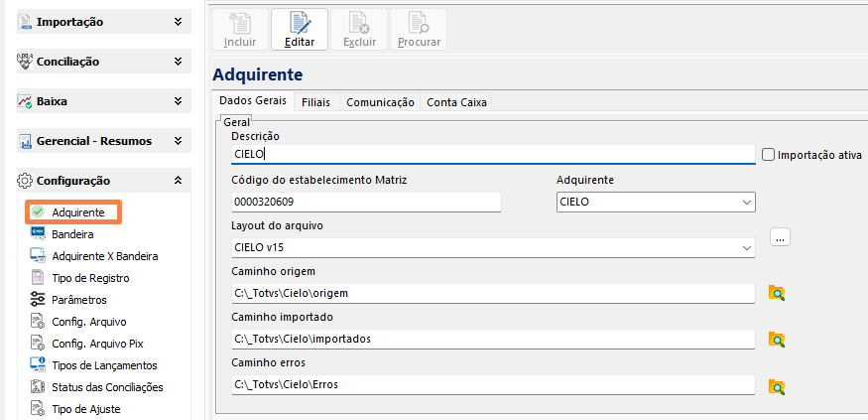
Task: Browse folder for Caminho importado
Action: pos(778,340)
